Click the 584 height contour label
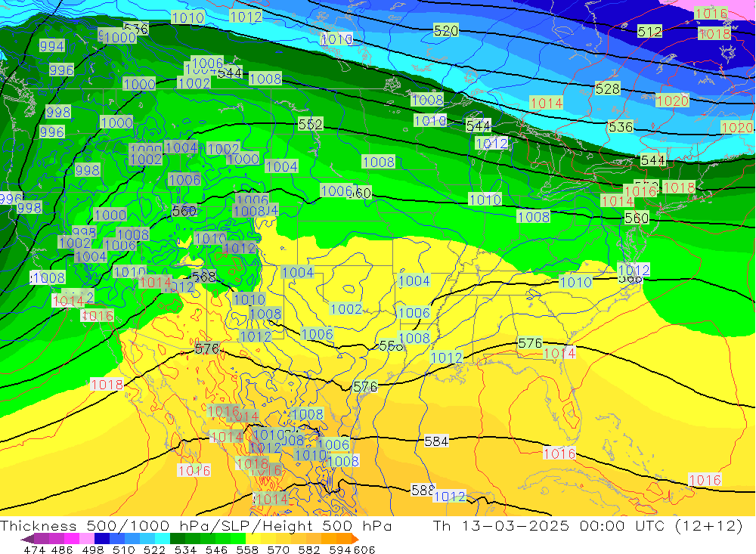Image resolution: width=756 pixels, height=554 pixels. pyautogui.click(x=436, y=441)
